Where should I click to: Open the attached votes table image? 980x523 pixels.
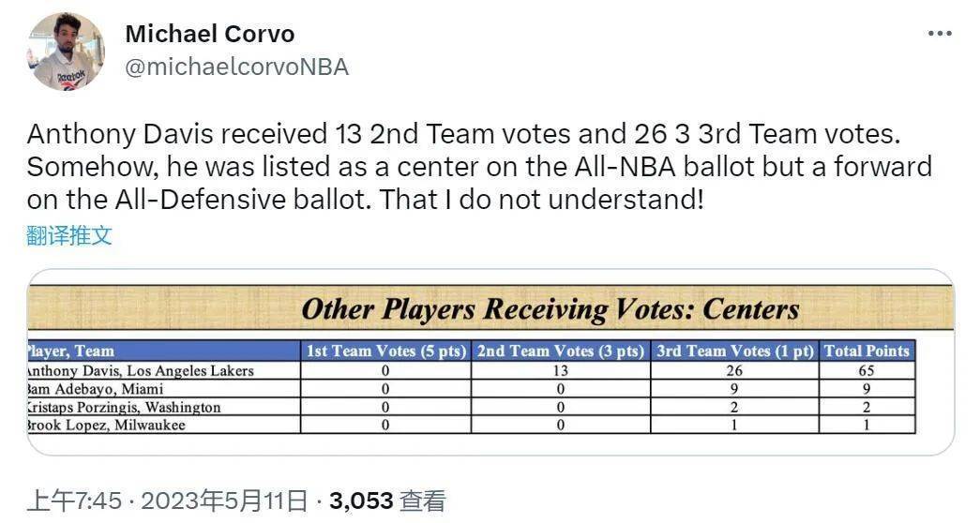coord(490,362)
